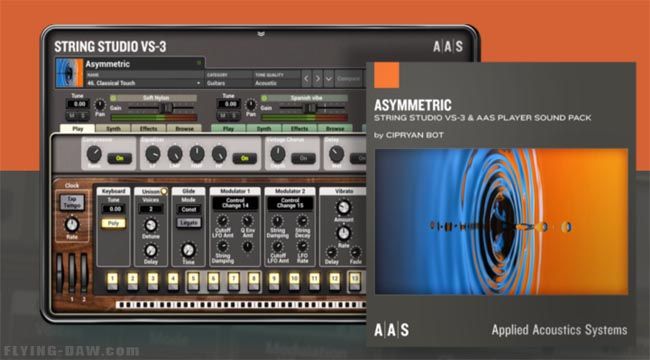Click the Tap Tempo button
The height and width of the screenshot is (360, 650).
[72, 202]
